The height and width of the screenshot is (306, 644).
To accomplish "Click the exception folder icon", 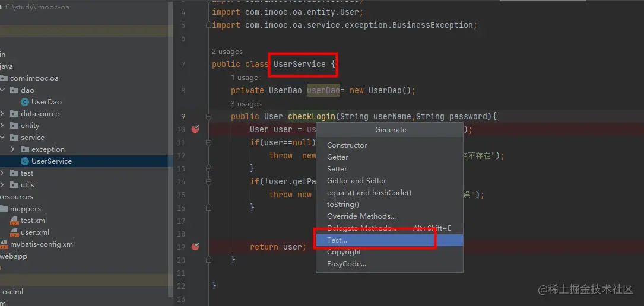I will point(25,149).
